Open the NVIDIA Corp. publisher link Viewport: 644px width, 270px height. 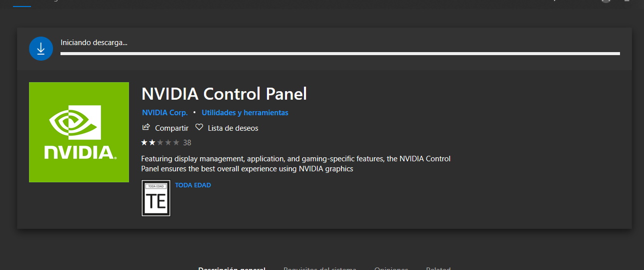[x=164, y=113]
